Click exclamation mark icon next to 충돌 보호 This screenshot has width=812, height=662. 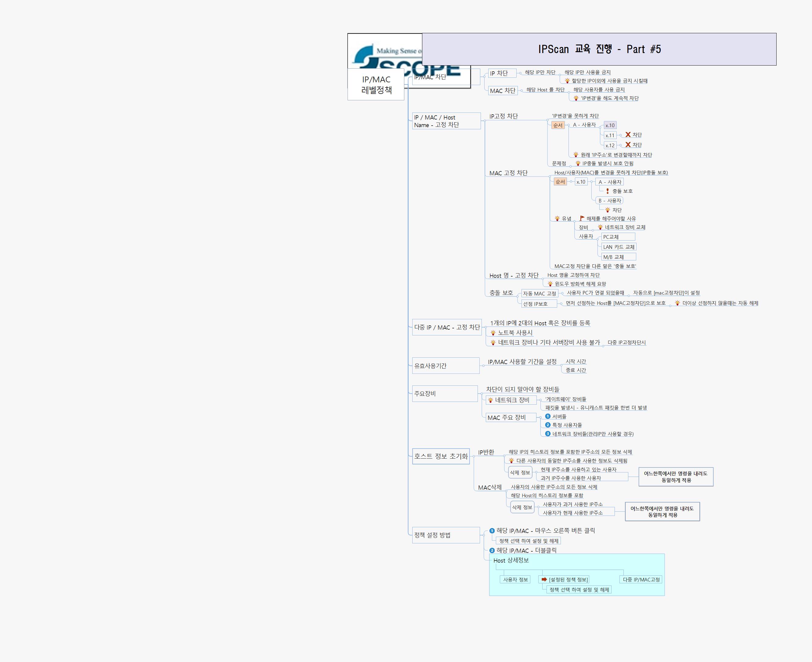coord(608,191)
